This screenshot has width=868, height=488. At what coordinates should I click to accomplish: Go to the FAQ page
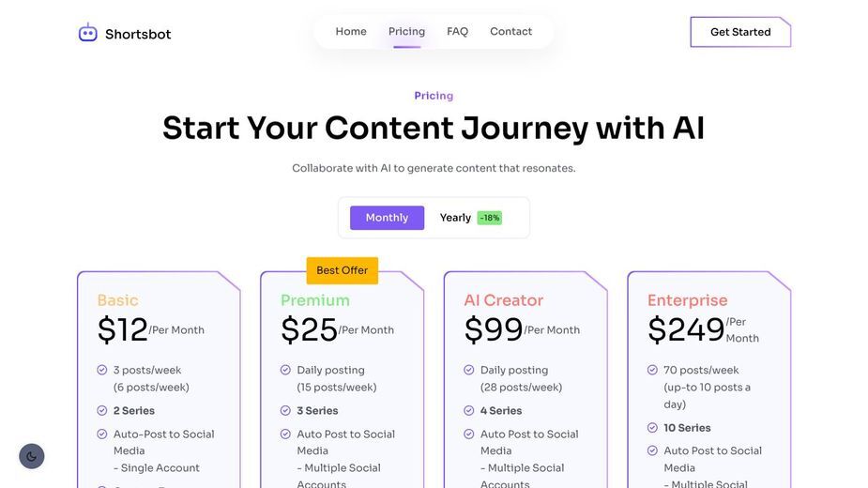pyautogui.click(x=457, y=32)
